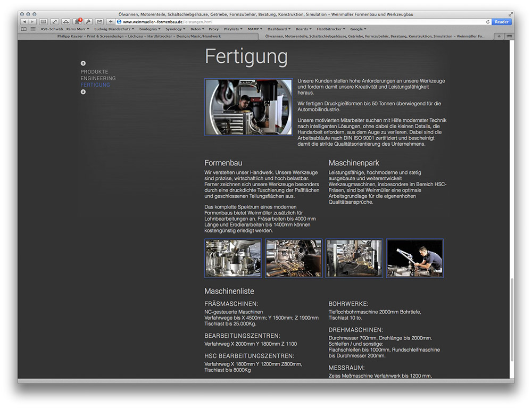Go forward with the Safari forward arrow

[32, 22]
